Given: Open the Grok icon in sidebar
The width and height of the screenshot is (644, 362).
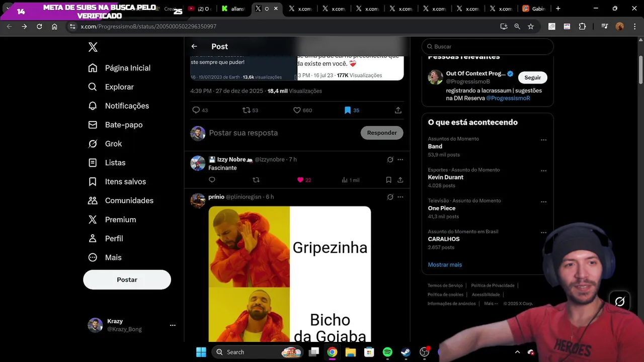Looking at the screenshot, I should click(93, 144).
